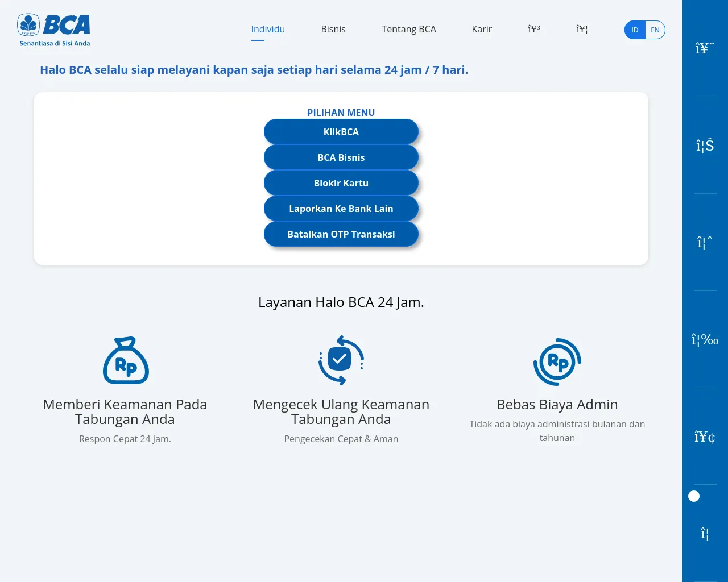Select Laporkan Ke Bank Lain
The image size is (728, 582).
click(x=341, y=209)
